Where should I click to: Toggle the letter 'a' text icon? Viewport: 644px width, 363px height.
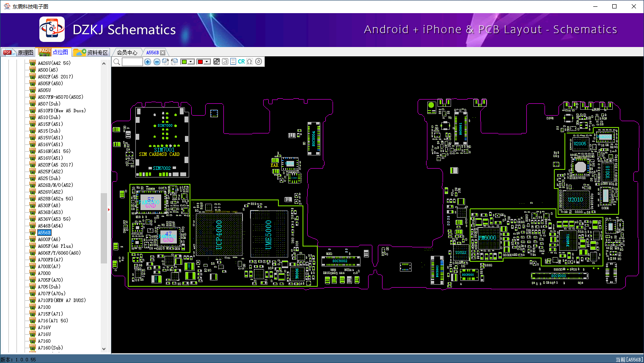click(225, 61)
